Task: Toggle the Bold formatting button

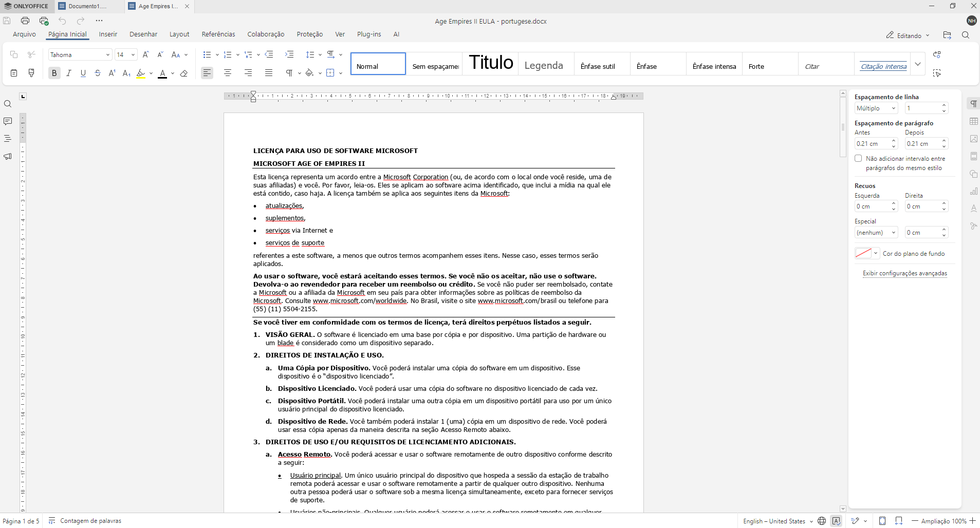Action: pos(54,73)
